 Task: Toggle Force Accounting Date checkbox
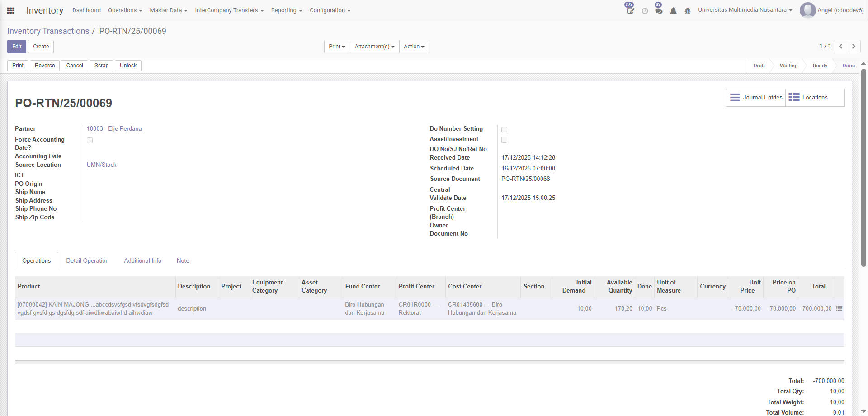click(90, 141)
